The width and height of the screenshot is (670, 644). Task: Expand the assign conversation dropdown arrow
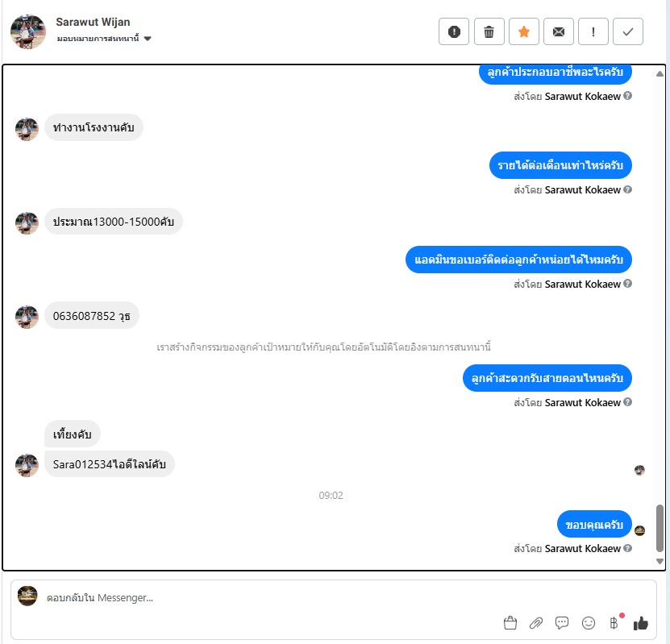click(148, 39)
